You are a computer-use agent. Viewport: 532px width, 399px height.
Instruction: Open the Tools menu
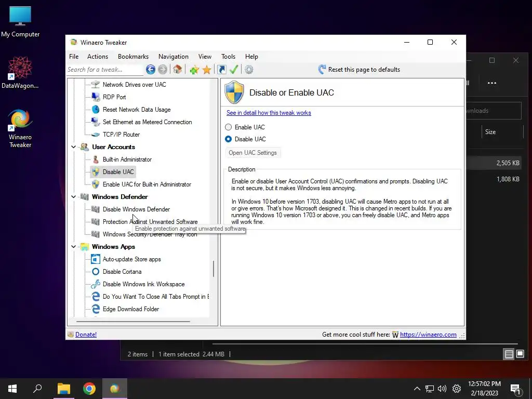point(229,57)
